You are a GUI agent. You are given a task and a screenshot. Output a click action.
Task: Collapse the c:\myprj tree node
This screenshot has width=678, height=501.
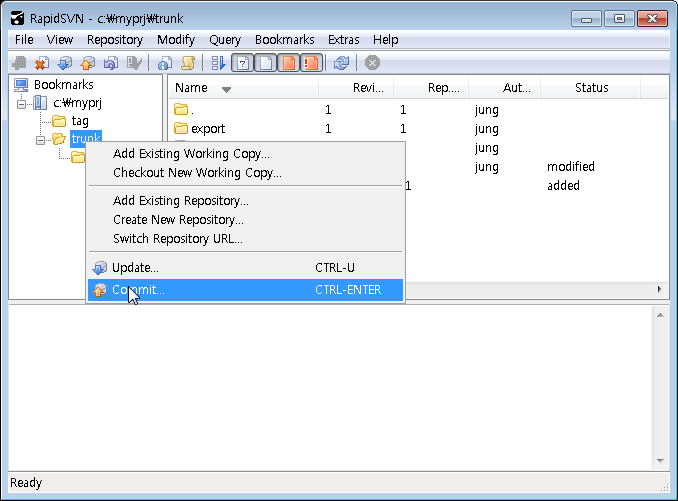click(x=21, y=104)
